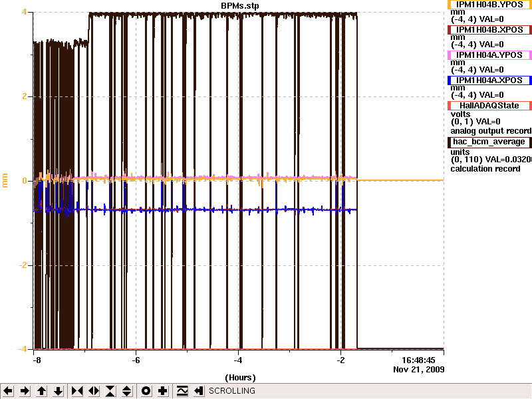Click the 'calculation record' description text

[485, 169]
